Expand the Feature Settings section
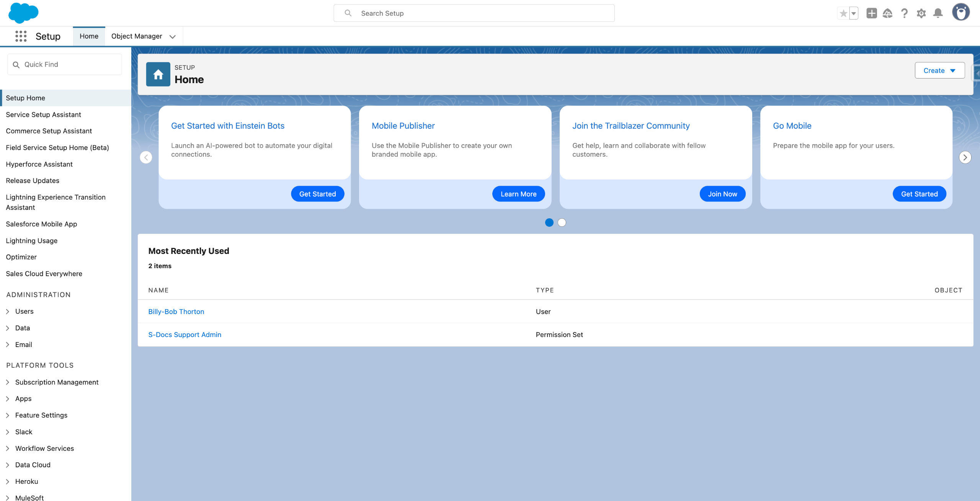Screen dimensions: 980x501 (x=8, y=415)
